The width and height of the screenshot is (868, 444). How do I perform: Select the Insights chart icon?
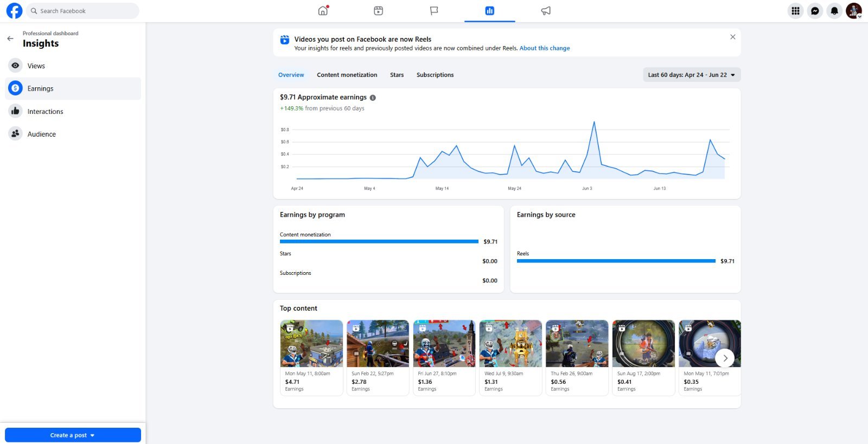coord(489,11)
